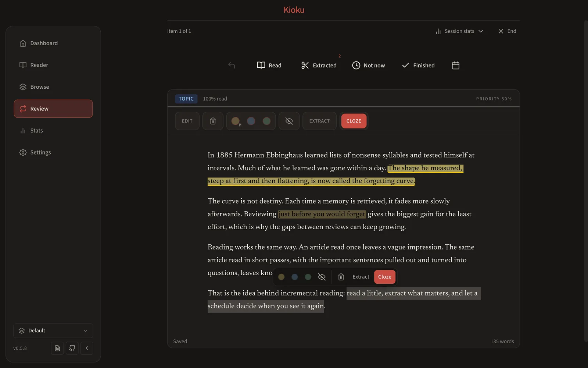Open Stats from the sidebar
Screen dimensions: 588x368
coord(53,131)
